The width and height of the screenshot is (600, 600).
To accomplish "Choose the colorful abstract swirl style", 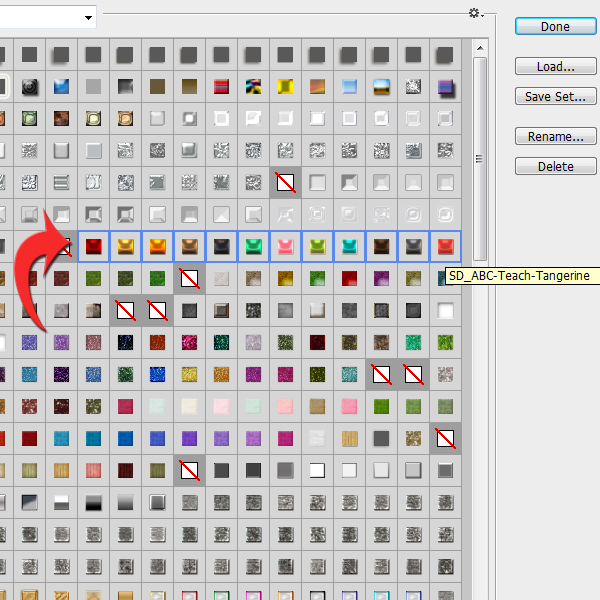I will click(x=253, y=86).
